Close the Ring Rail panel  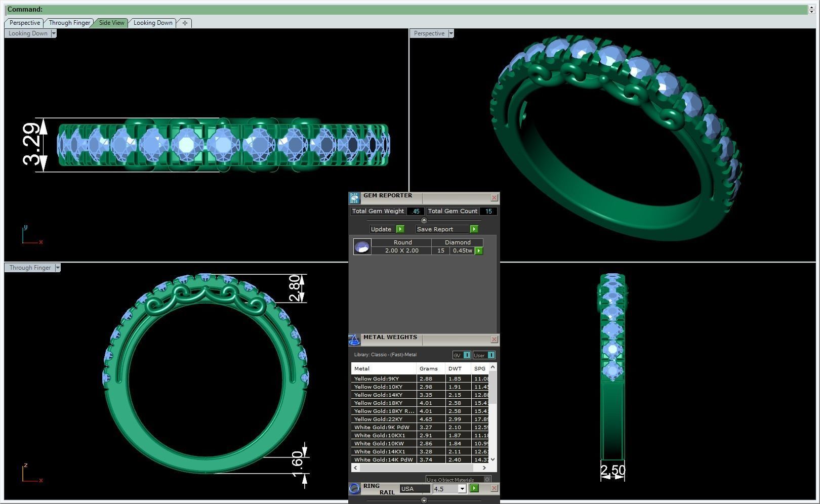[495, 488]
